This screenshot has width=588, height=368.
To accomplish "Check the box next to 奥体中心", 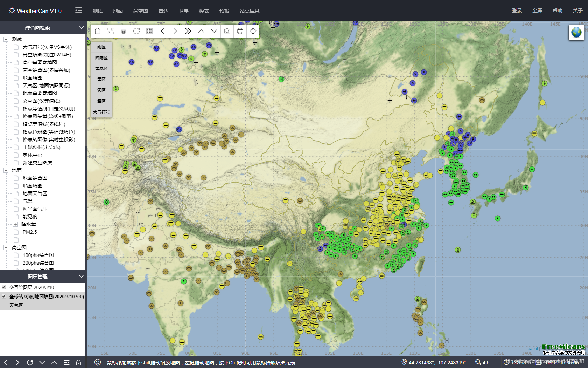I will click(16, 155).
